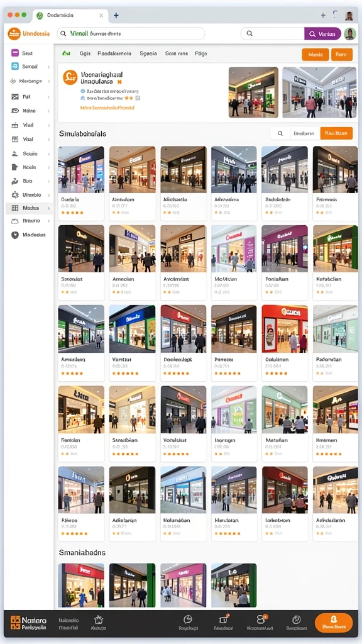Open the left mall photo in header card
Viewport: 362px width, 644px height.
pyautogui.click(x=253, y=92)
